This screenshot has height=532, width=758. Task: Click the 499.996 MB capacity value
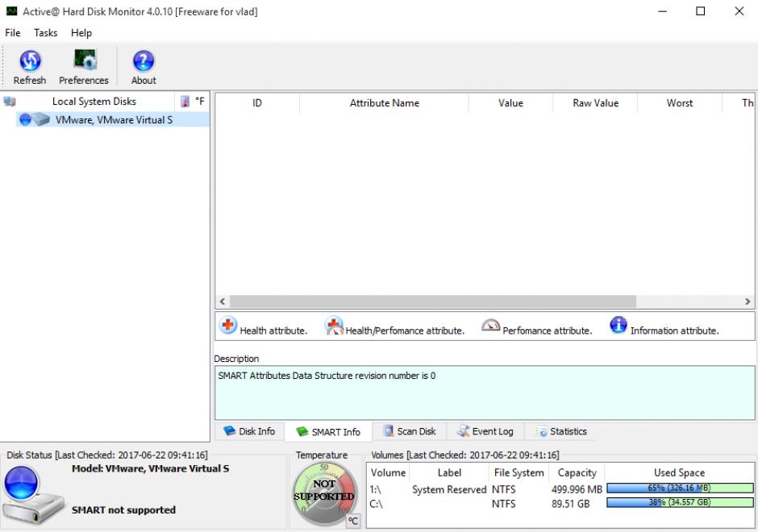click(577, 489)
